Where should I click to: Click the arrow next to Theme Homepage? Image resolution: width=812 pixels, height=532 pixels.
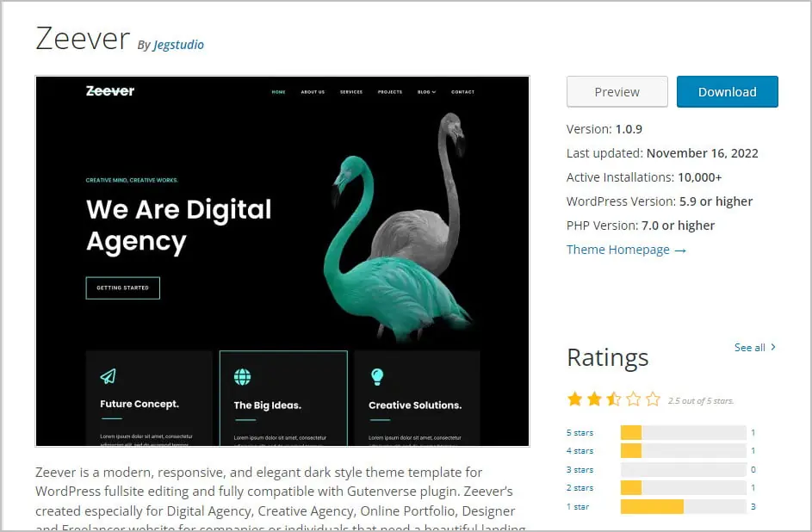(x=680, y=251)
